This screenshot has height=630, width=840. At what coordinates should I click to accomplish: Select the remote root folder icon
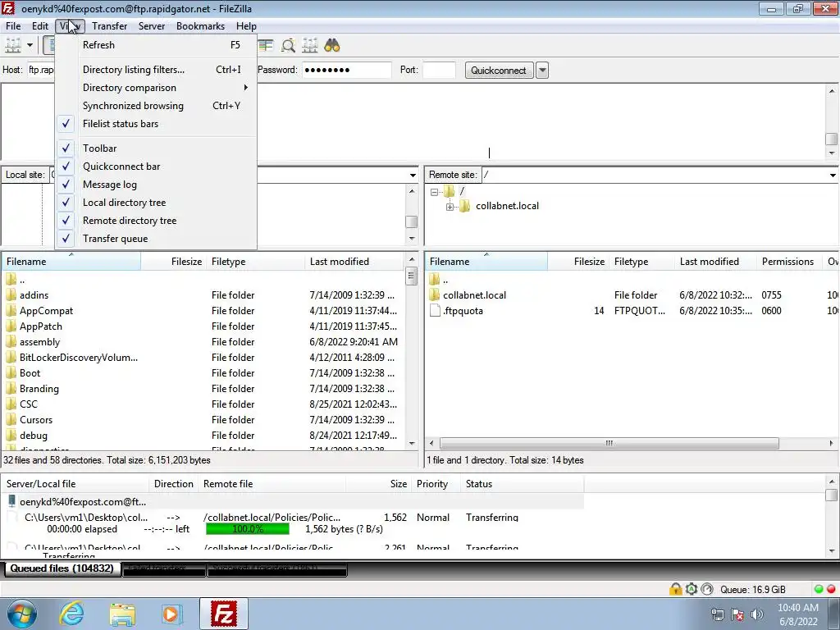point(449,190)
